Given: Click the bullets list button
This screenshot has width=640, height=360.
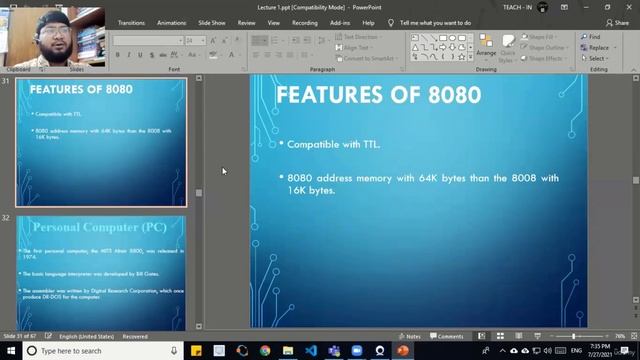Looking at the screenshot, I should click(x=260, y=40).
